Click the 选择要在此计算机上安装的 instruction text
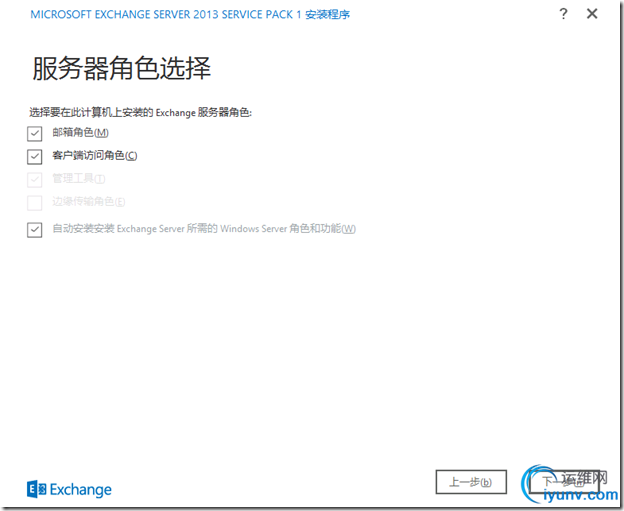 pyautogui.click(x=140, y=113)
